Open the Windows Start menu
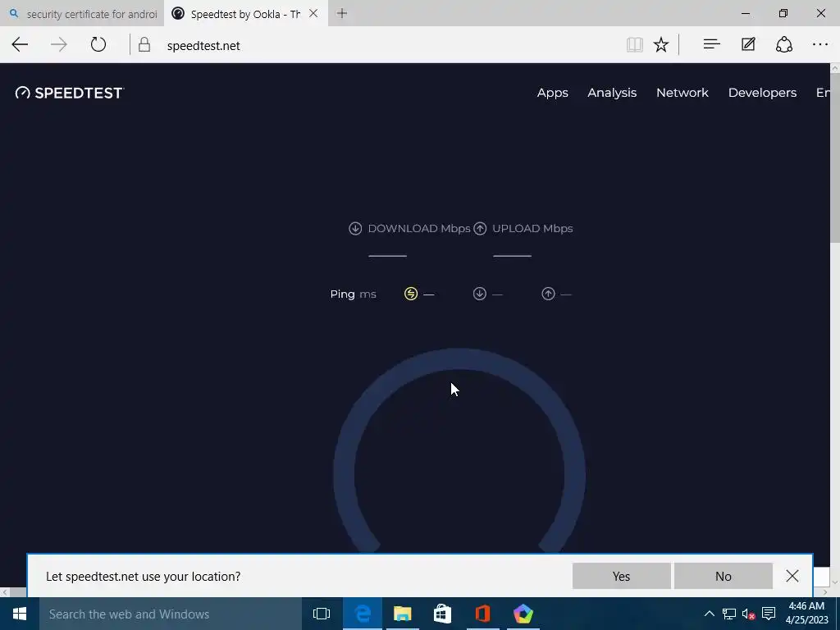This screenshot has height=630, width=840. tap(20, 614)
